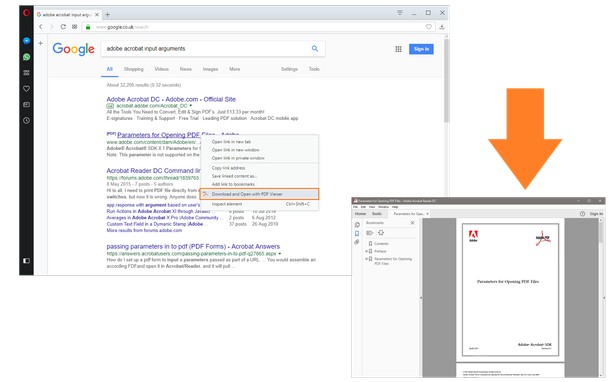Click the Google search text box
The image size is (612, 382).
206,49
